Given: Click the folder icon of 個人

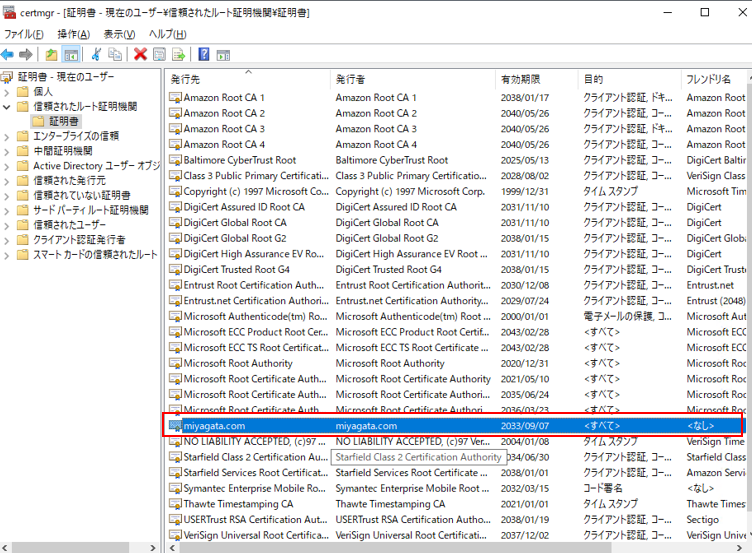Looking at the screenshot, I should tap(23, 92).
